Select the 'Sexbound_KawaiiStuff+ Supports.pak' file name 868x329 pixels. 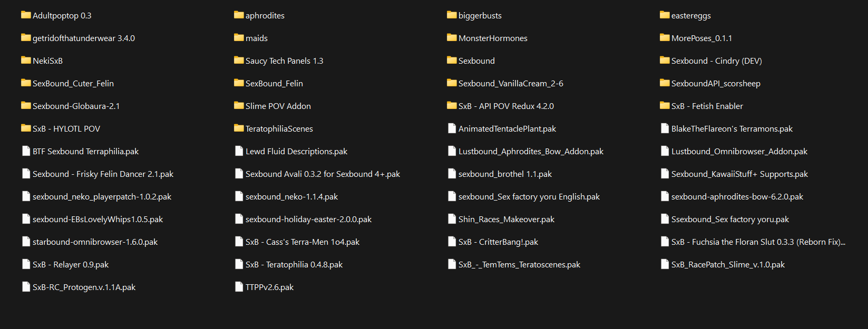pos(740,174)
